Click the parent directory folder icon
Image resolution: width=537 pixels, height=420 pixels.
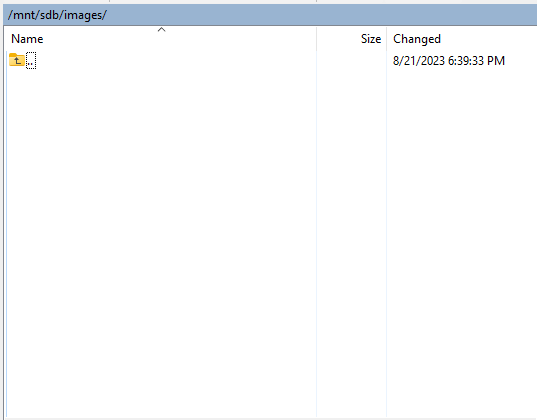coord(16,60)
